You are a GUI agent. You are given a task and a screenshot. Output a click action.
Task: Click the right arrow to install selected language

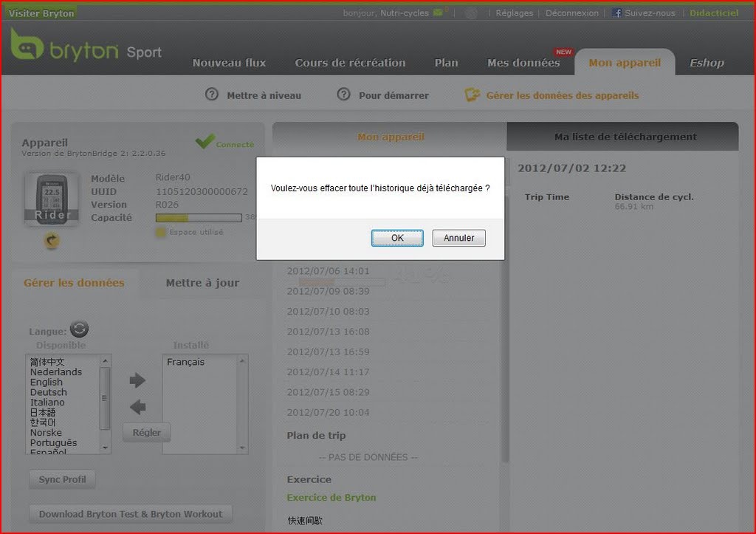pyautogui.click(x=137, y=380)
